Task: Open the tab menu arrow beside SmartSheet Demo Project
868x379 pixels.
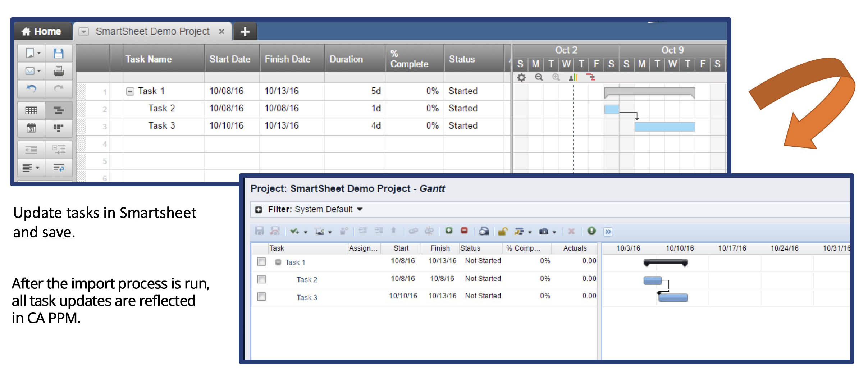Action: pos(84,32)
